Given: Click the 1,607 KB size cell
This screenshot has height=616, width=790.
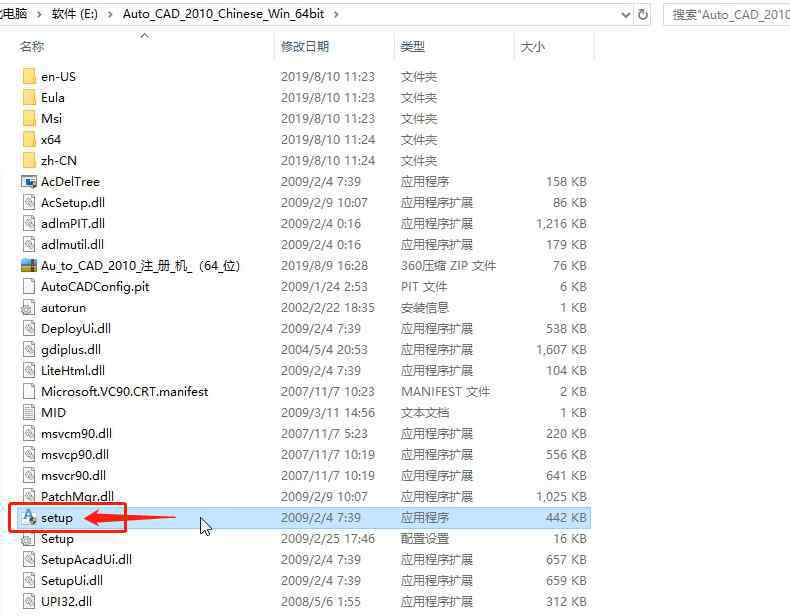Looking at the screenshot, I should (x=561, y=350).
